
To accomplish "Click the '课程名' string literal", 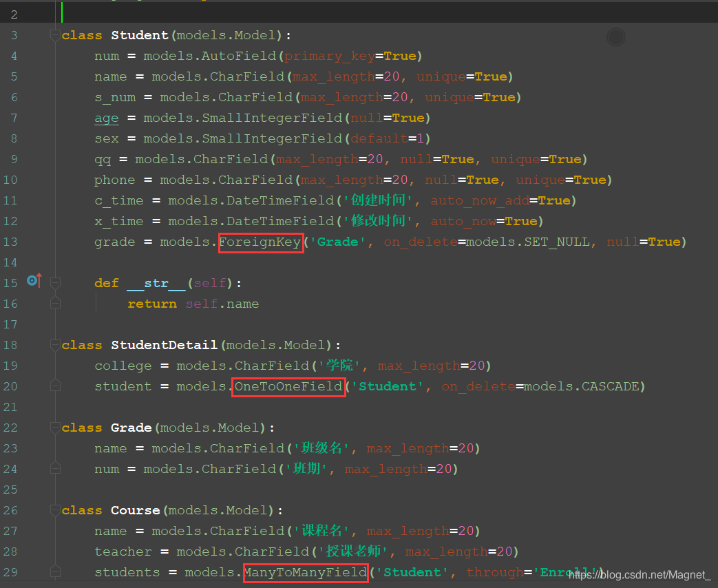I will (321, 531).
